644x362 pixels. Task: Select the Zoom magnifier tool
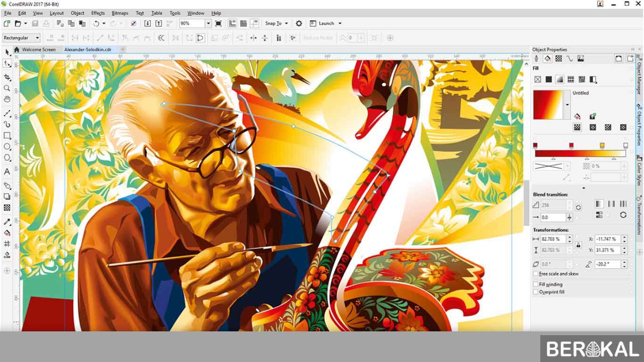click(x=7, y=88)
